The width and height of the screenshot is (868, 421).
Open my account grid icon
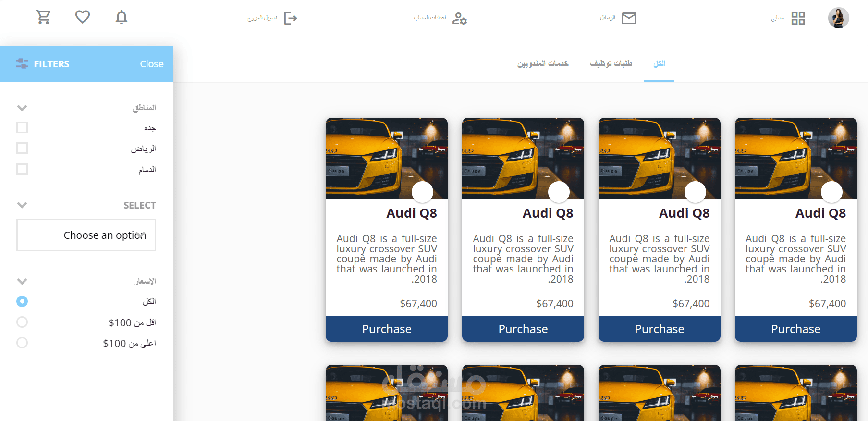798,18
